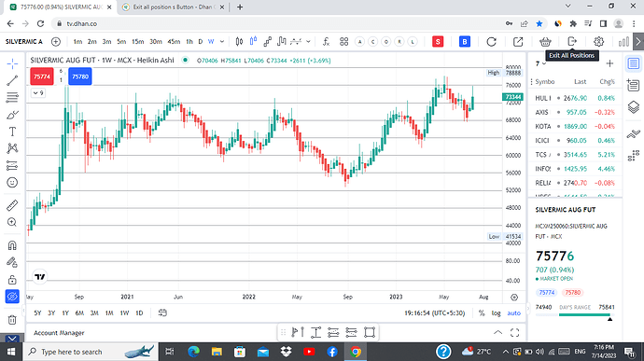Click the blue B buy button
The image size is (644, 361).
click(465, 41)
